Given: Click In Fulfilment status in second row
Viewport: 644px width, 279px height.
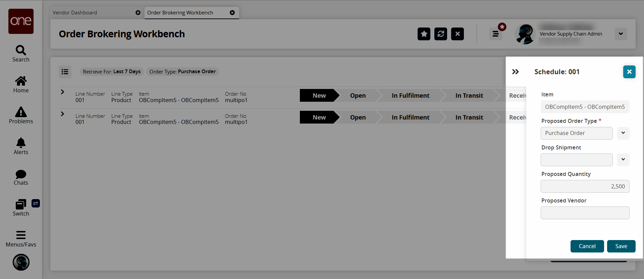Looking at the screenshot, I should (411, 118).
